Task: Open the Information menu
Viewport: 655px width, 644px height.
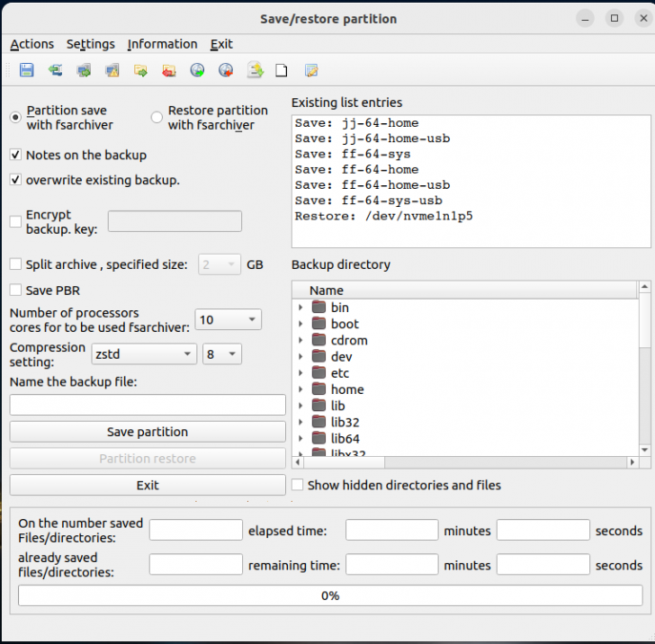Action: (x=163, y=44)
